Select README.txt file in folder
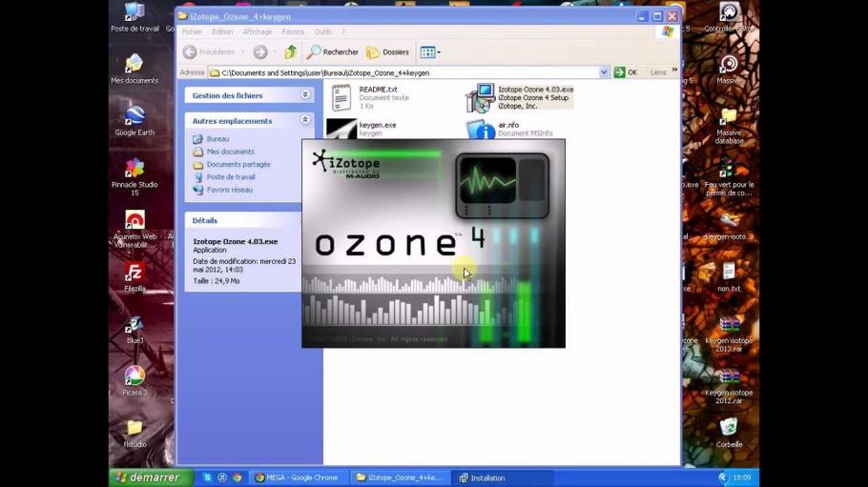The image size is (868, 487). click(x=370, y=97)
